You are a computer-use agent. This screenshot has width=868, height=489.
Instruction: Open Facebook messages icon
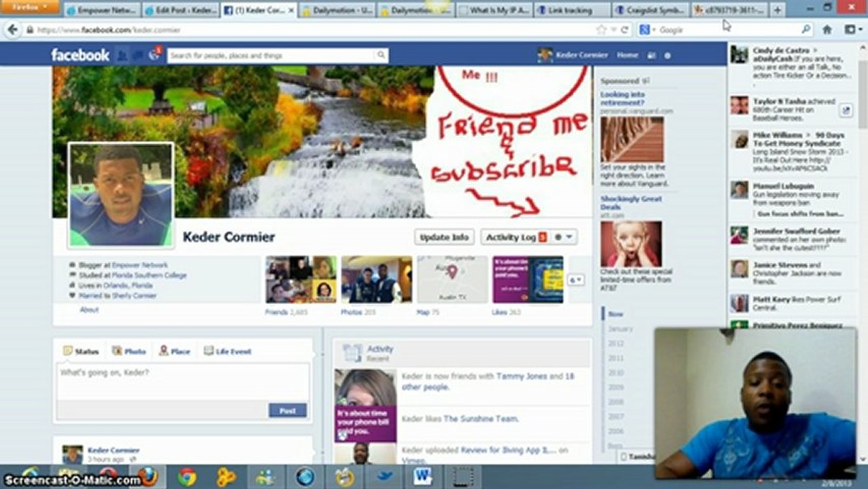(x=138, y=55)
